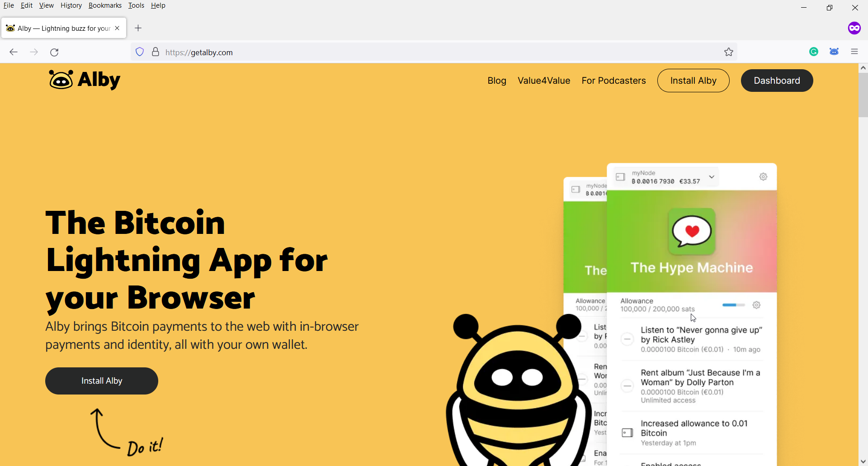The image size is (868, 466).
Task: Reload the current page
Action: point(55,52)
